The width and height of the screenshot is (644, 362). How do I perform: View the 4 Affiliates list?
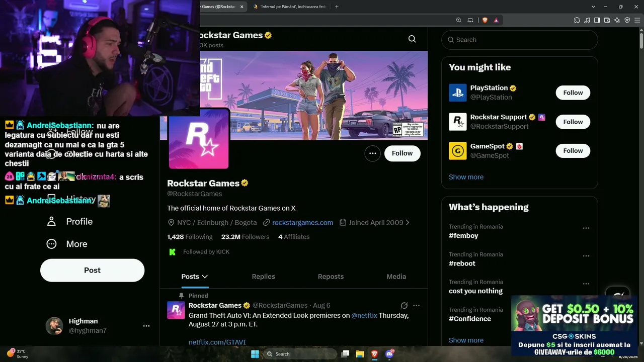coord(294,237)
